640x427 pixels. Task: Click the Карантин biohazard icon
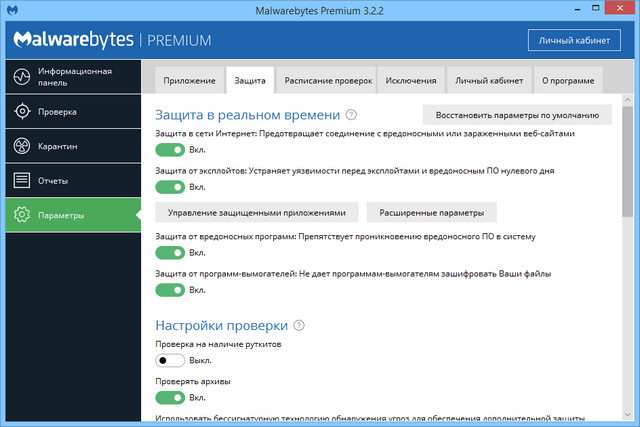[x=22, y=146]
